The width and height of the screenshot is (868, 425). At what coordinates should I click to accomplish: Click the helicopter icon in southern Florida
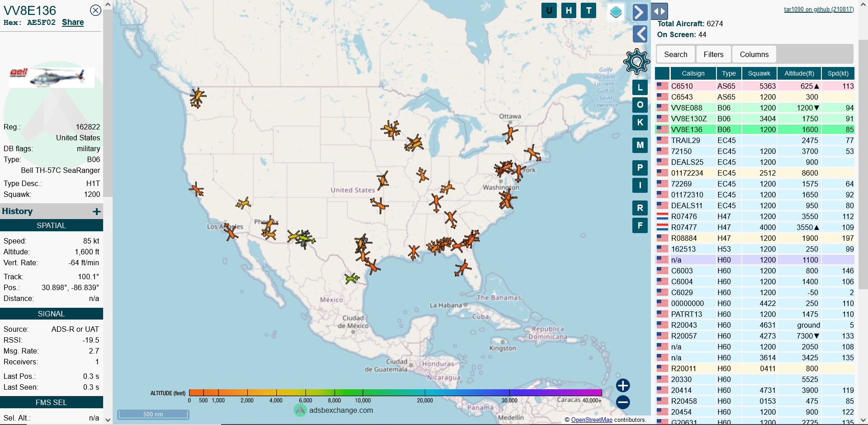(x=463, y=268)
